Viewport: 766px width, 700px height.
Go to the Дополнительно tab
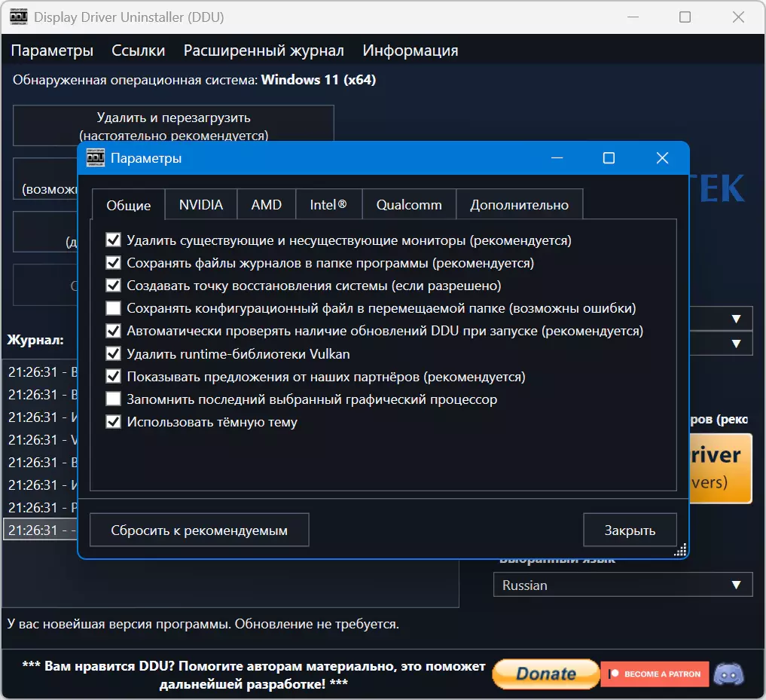coord(519,204)
